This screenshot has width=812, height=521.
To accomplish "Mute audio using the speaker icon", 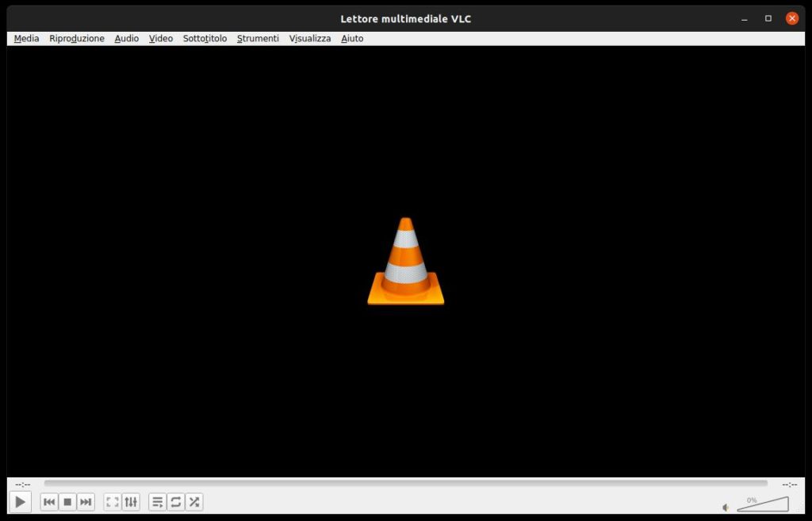I will [x=726, y=508].
